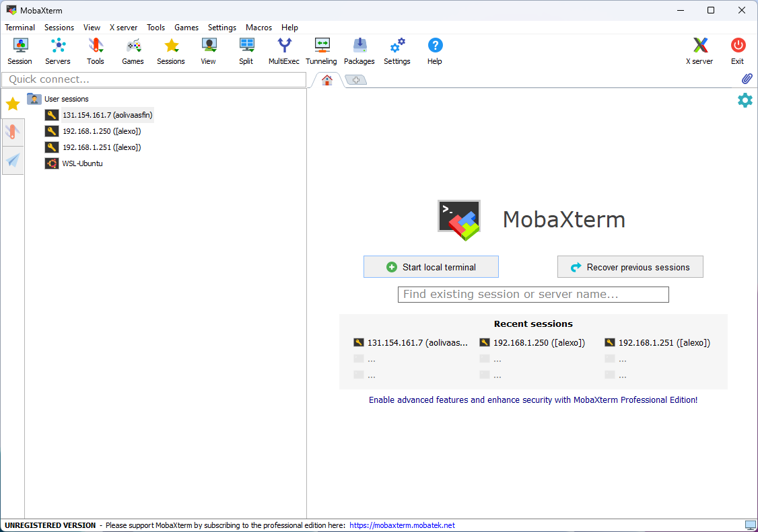Open the Sessions menu in menu bar
This screenshot has width=758, height=532.
point(59,28)
